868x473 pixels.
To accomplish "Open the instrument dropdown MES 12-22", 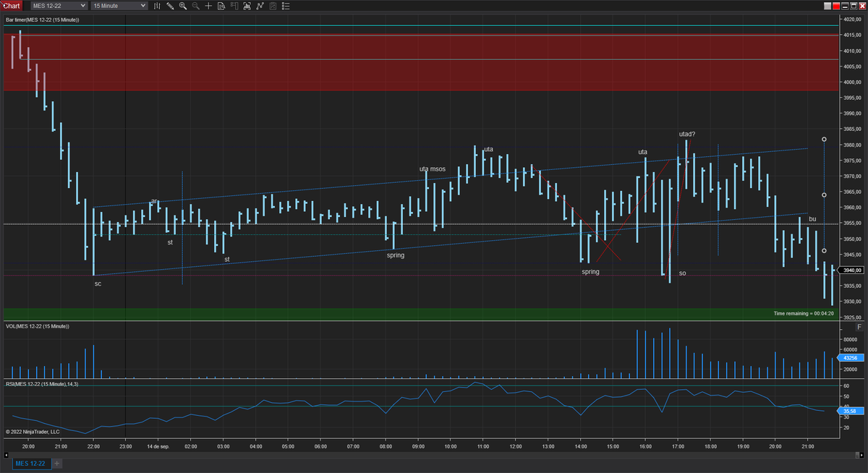I will pos(59,6).
